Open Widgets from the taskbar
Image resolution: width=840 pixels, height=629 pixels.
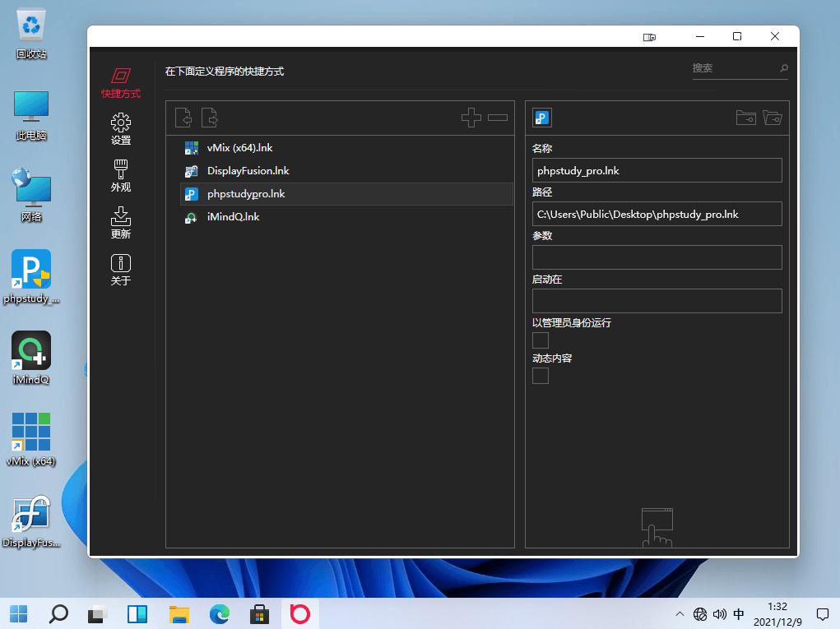click(x=137, y=613)
